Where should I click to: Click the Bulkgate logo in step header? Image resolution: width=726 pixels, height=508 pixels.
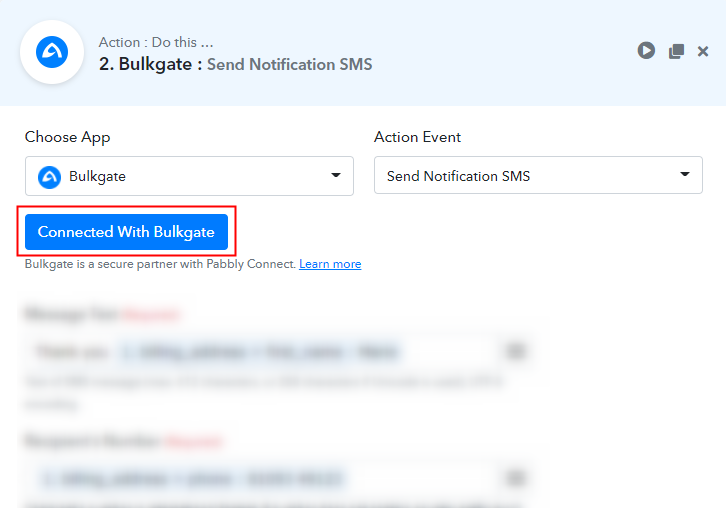pyautogui.click(x=52, y=52)
